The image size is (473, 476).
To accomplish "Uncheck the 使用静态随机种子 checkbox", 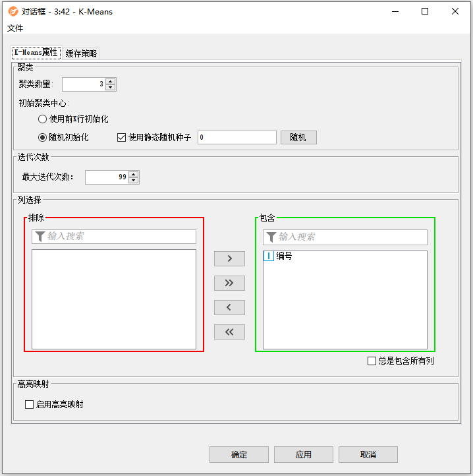I will click(121, 138).
